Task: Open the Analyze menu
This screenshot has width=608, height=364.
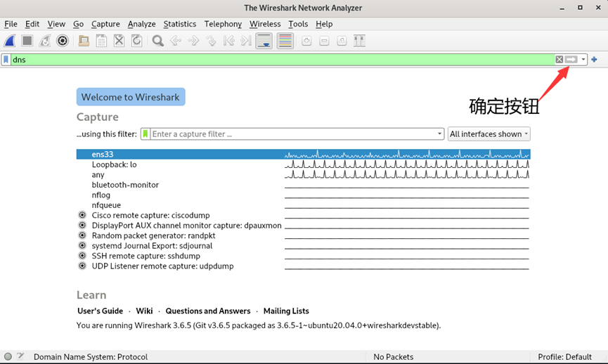Action: click(141, 24)
